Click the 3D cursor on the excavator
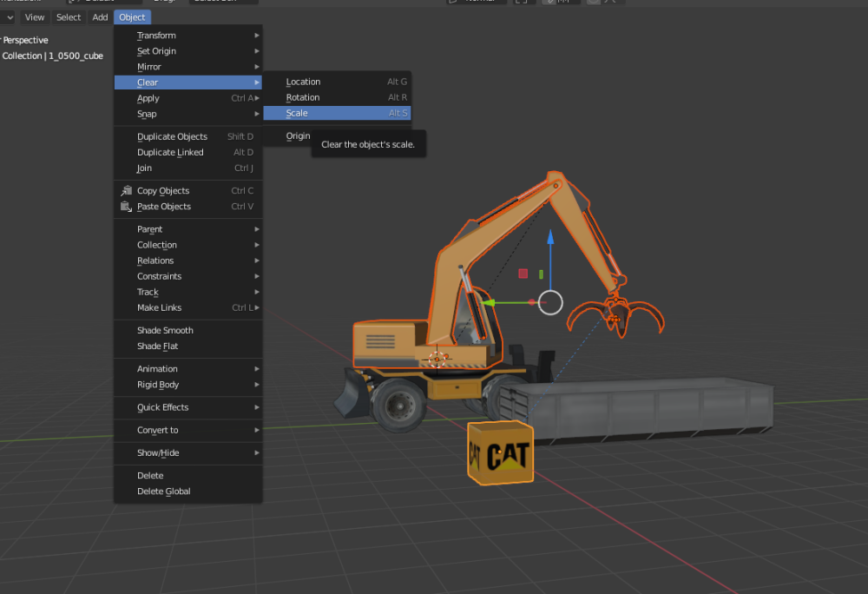This screenshot has height=594, width=868. coord(438,358)
